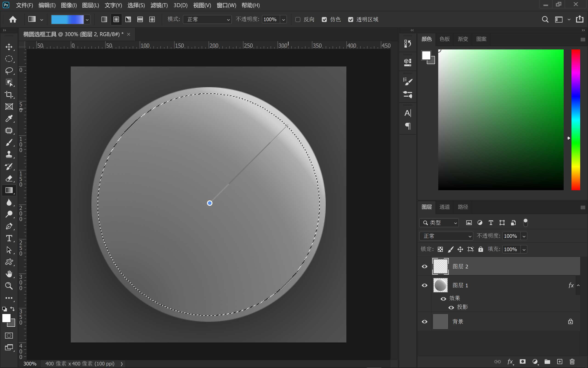Open the tool preset picker arrow

coord(42,20)
